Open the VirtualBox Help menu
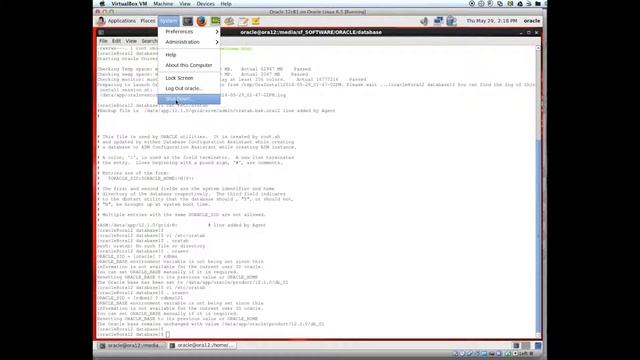This screenshot has width=640, height=360. coord(226,4)
